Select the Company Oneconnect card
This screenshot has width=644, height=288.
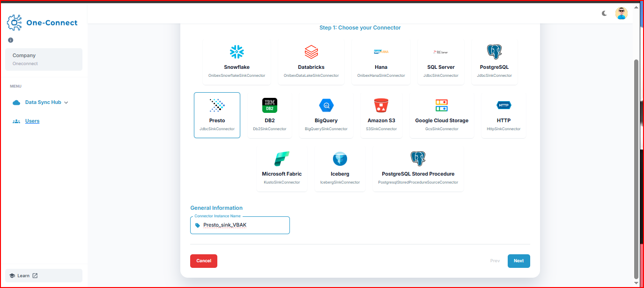tap(44, 59)
